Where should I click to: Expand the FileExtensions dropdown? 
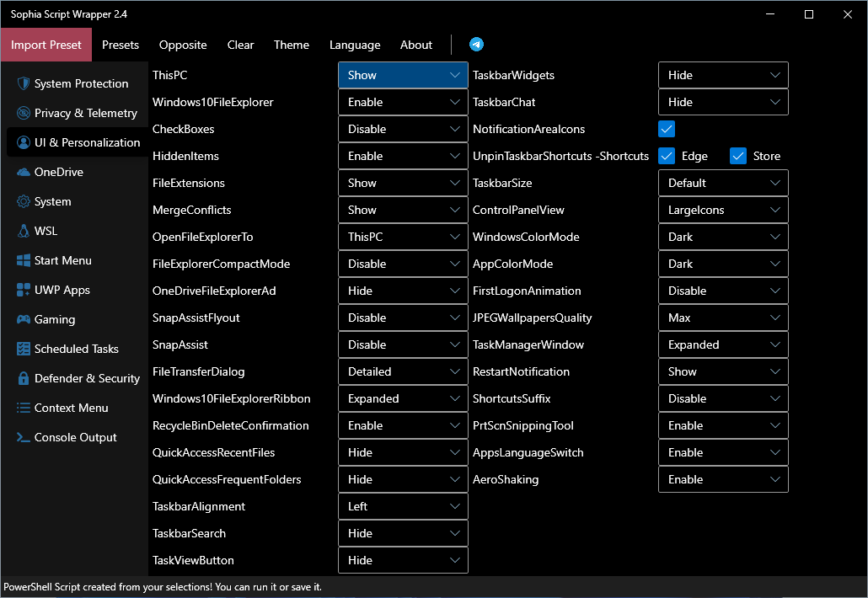point(403,183)
